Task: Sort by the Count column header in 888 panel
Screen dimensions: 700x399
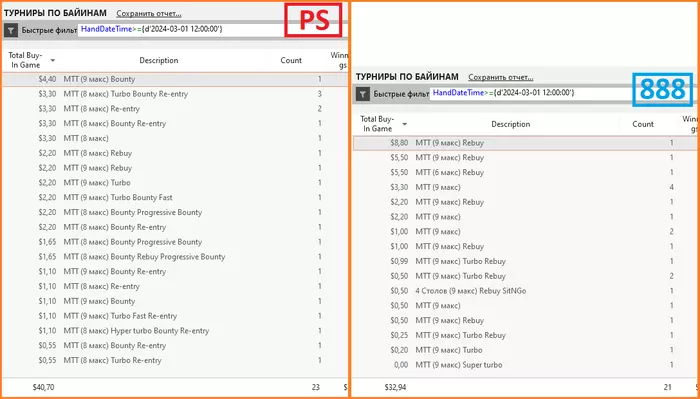Action: click(x=643, y=124)
